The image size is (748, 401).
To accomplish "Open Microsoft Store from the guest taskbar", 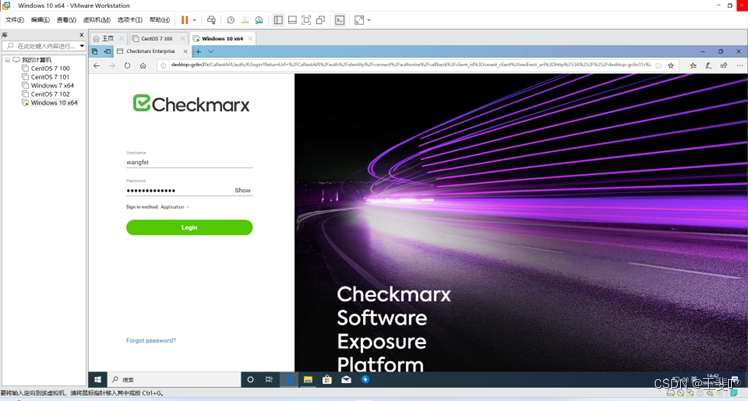I will pos(327,380).
